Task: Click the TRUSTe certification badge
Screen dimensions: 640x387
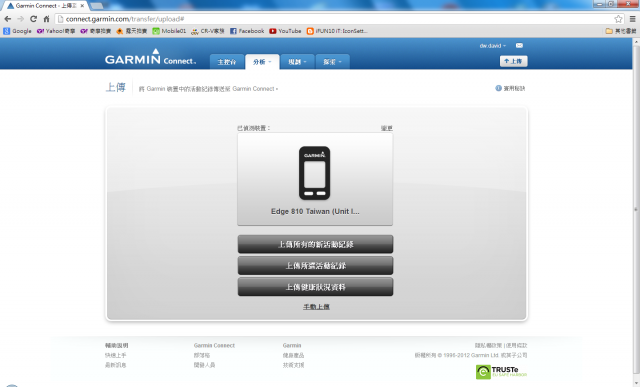Action: click(501, 371)
